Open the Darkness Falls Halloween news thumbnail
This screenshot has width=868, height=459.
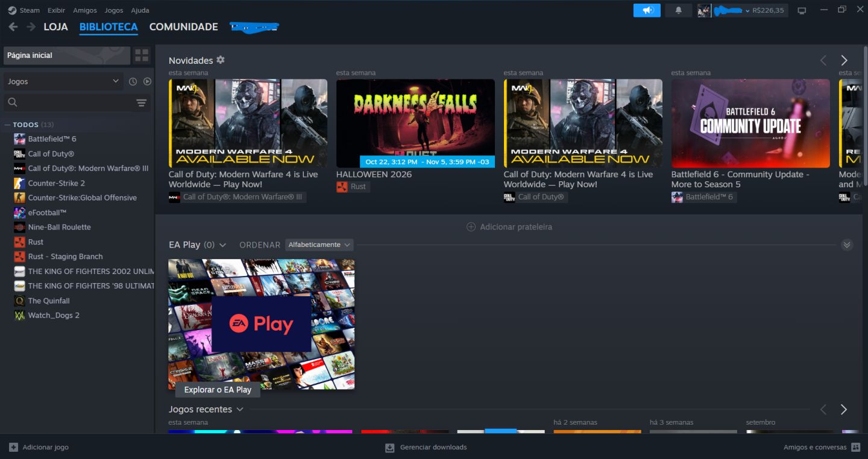(415, 123)
